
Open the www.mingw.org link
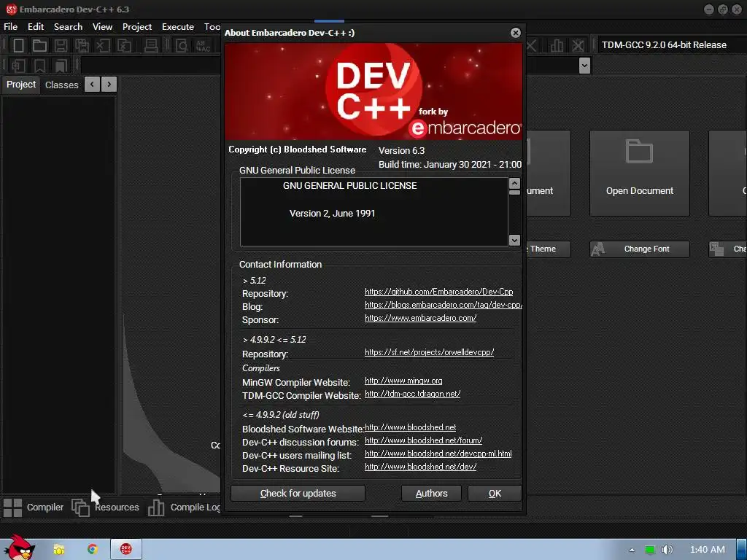pyautogui.click(x=403, y=381)
